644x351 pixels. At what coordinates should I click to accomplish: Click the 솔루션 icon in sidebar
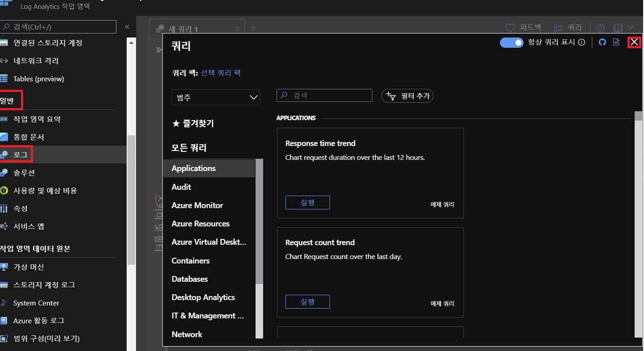pyautogui.click(x=4, y=173)
